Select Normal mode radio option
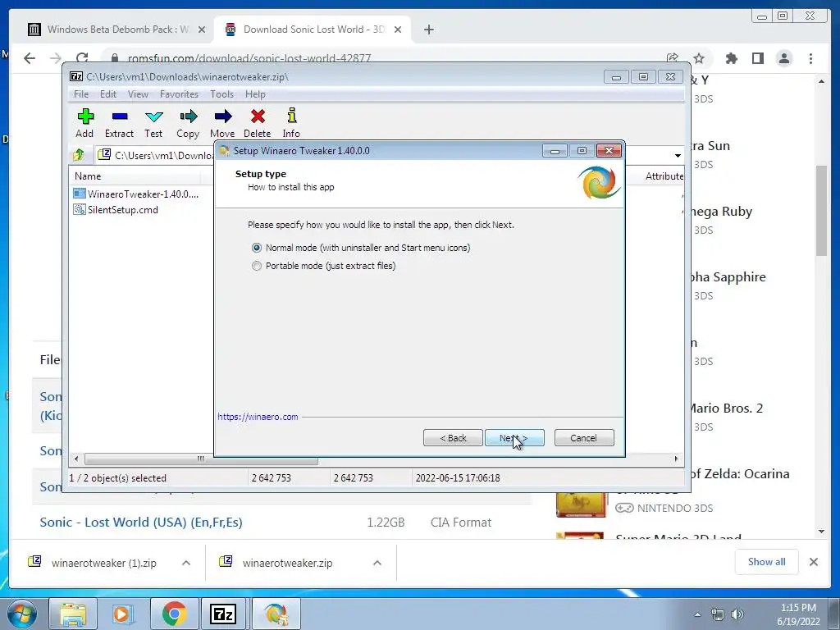This screenshot has height=630, width=840. coord(257,248)
